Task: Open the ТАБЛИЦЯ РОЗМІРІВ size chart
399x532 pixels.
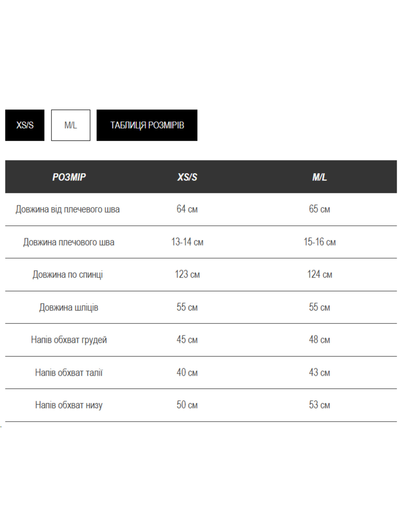Action: click(147, 125)
